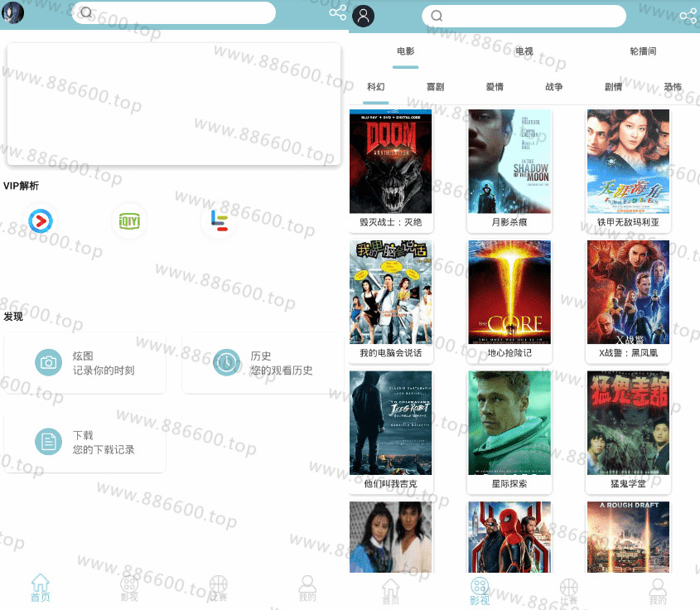Select the 爱情 genre tab
This screenshot has width=700, height=610.
coord(495,87)
